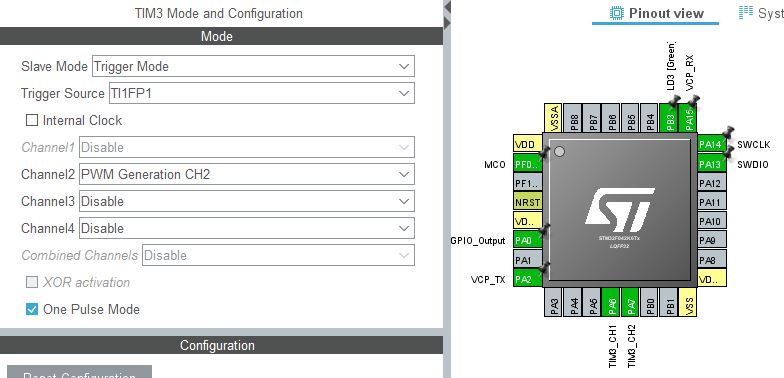Select pin PA11 on the chip

712,202
